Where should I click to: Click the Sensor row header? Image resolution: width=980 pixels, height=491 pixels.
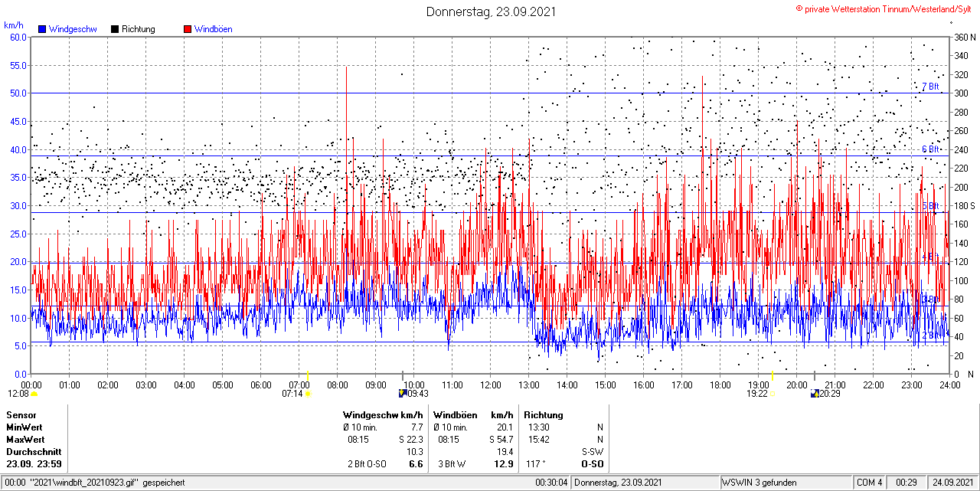pyautogui.click(x=21, y=414)
